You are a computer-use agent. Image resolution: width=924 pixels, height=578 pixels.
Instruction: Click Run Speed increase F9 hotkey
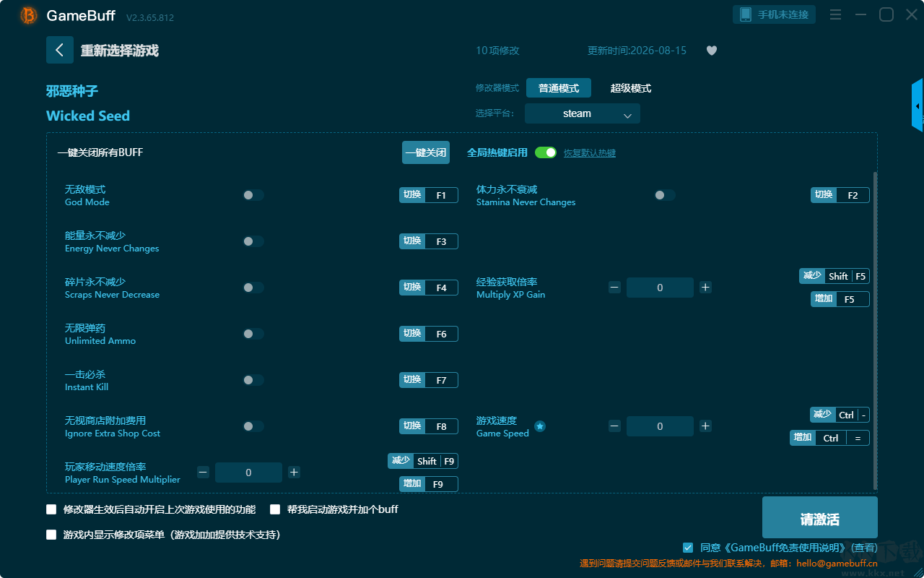[429, 484]
